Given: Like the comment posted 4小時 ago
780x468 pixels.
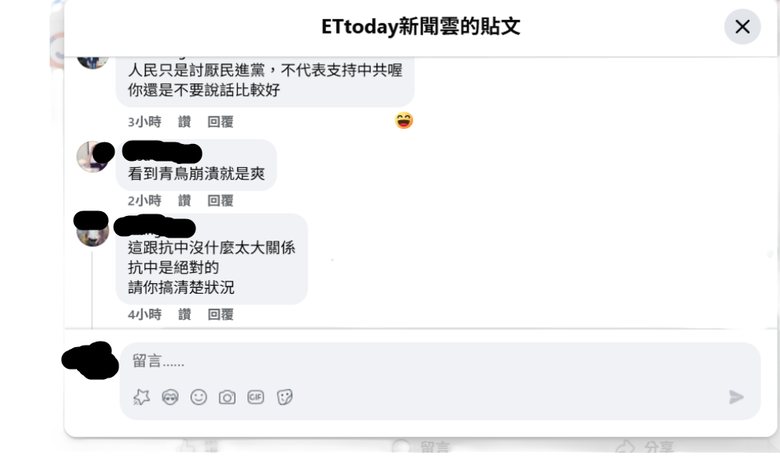Looking at the screenshot, I should tap(185, 314).
